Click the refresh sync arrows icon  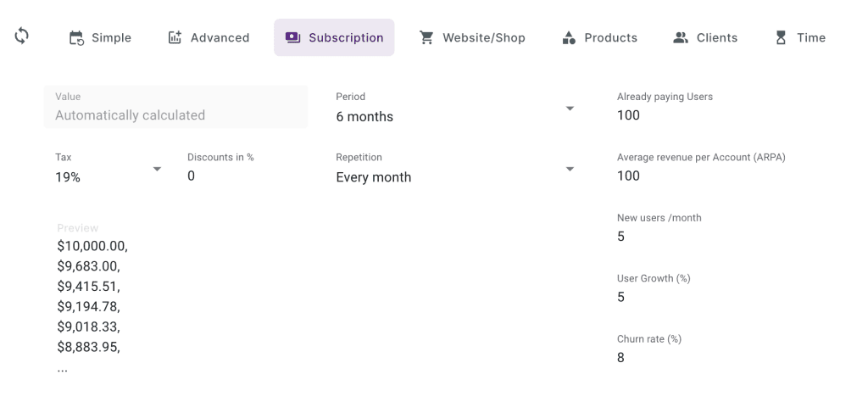click(21, 36)
